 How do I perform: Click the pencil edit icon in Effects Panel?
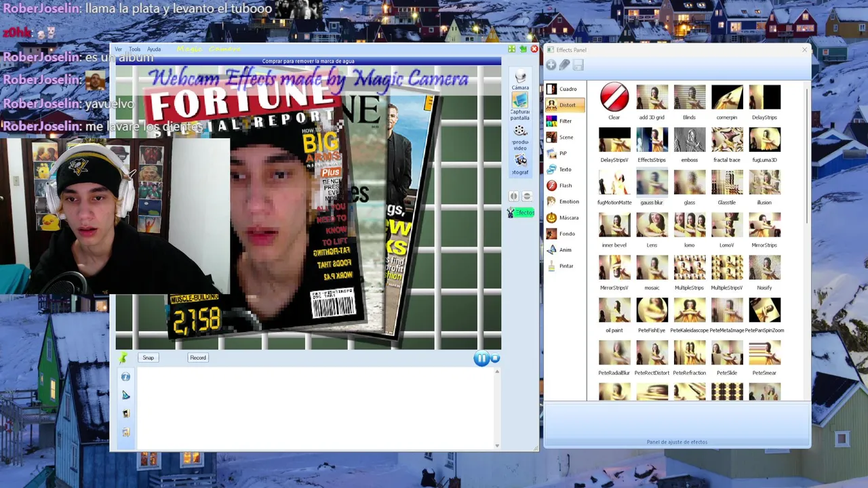(564, 65)
